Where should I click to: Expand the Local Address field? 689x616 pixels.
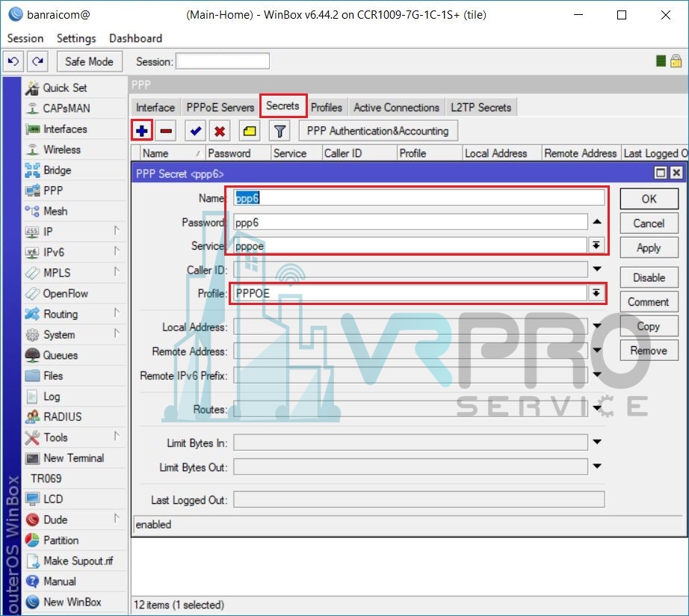(x=597, y=326)
